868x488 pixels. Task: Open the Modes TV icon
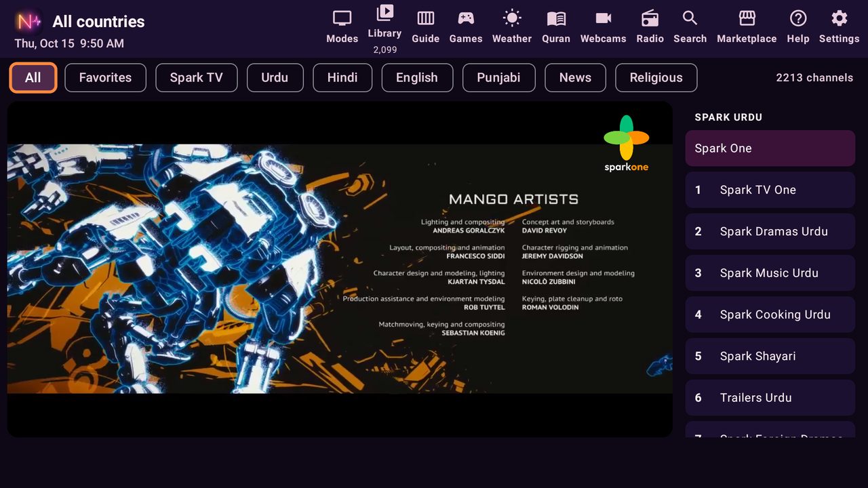(x=342, y=18)
